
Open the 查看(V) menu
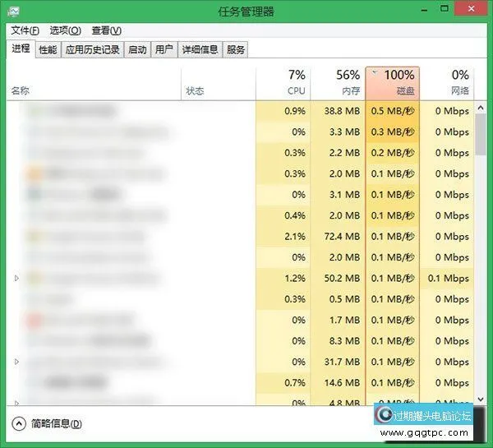coord(107,30)
